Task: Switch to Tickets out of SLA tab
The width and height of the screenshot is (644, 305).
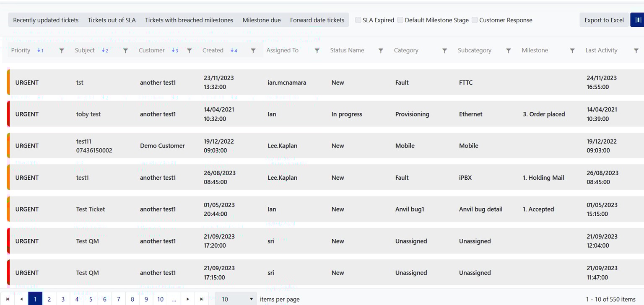Action: pos(112,20)
